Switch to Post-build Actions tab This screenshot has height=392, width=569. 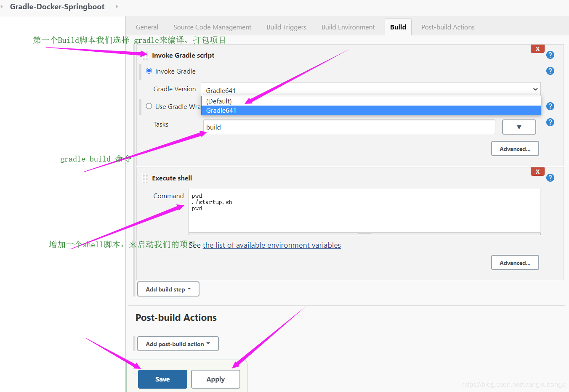(448, 27)
